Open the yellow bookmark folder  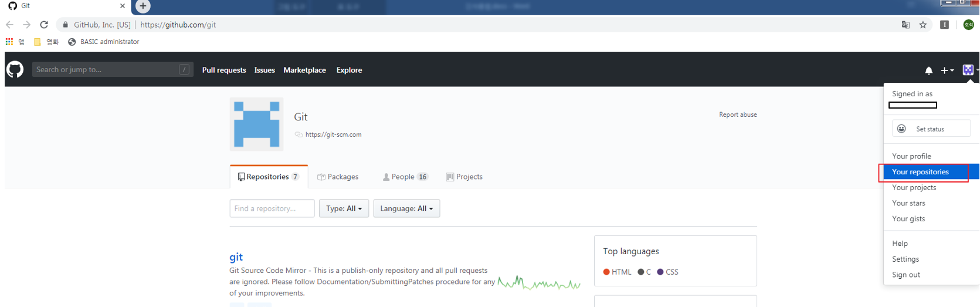(37, 42)
